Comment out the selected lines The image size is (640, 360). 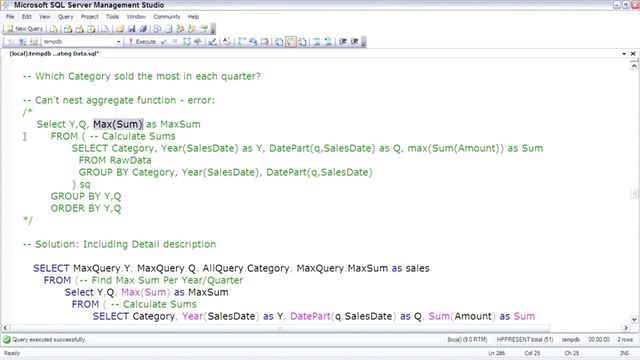click(316, 42)
